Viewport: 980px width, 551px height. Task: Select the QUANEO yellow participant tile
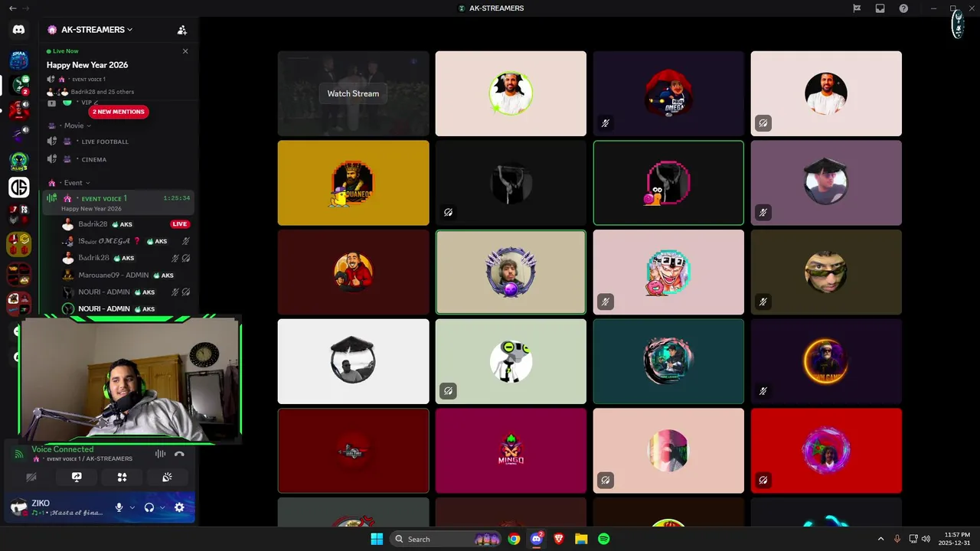[x=353, y=183]
